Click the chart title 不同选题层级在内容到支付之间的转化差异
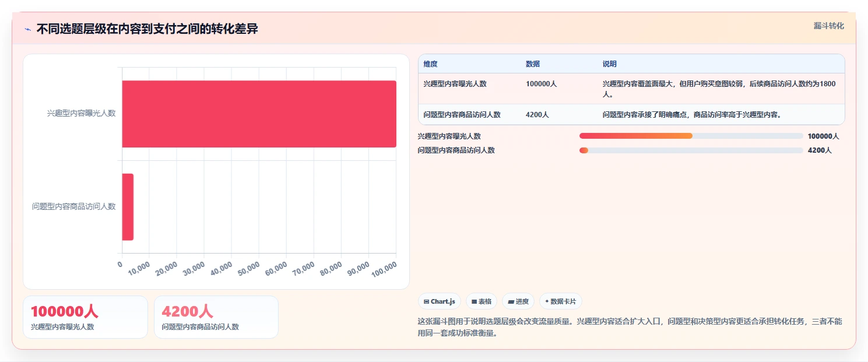 (147, 29)
